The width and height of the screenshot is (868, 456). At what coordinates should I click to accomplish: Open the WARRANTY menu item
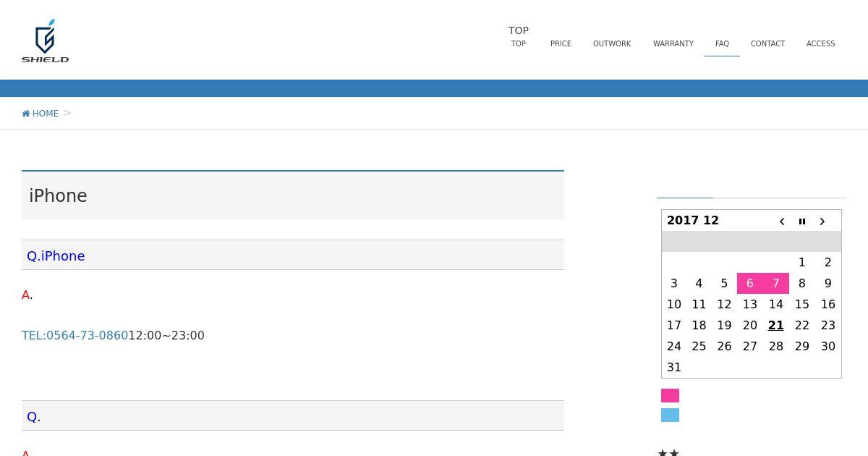(x=673, y=43)
